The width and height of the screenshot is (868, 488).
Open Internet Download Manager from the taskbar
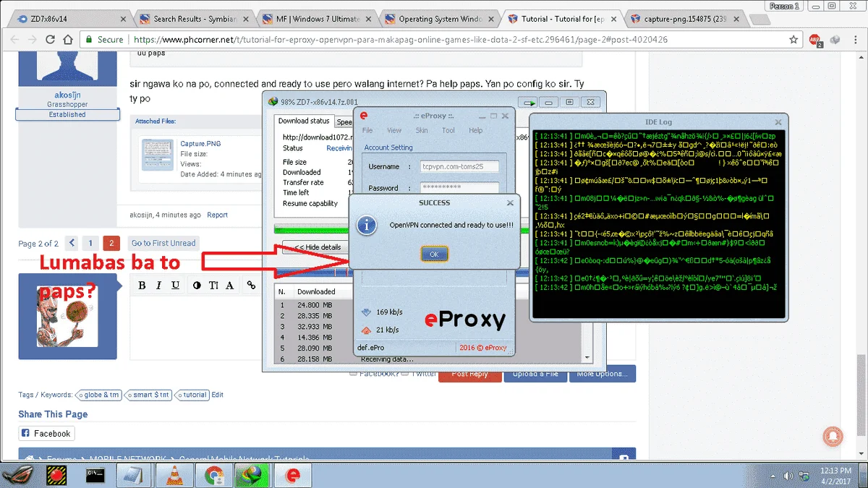click(252, 475)
